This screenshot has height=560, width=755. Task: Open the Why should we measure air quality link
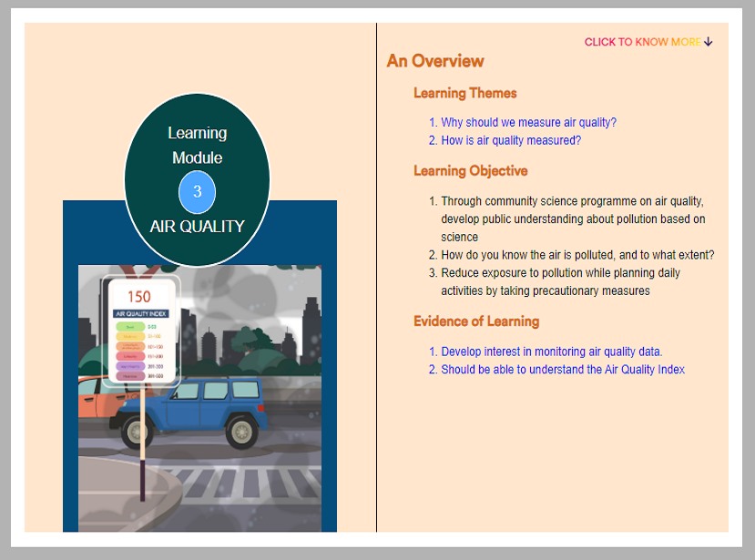click(x=528, y=122)
